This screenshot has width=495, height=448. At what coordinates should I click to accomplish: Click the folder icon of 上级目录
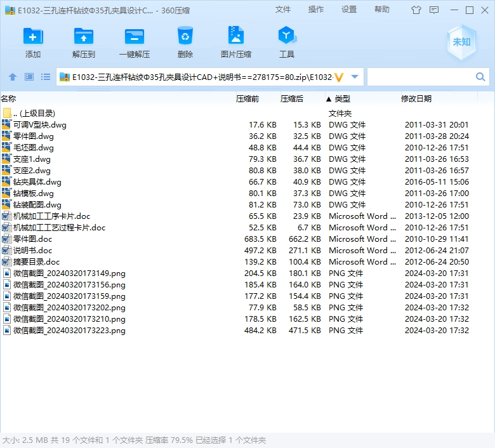coord(6,113)
